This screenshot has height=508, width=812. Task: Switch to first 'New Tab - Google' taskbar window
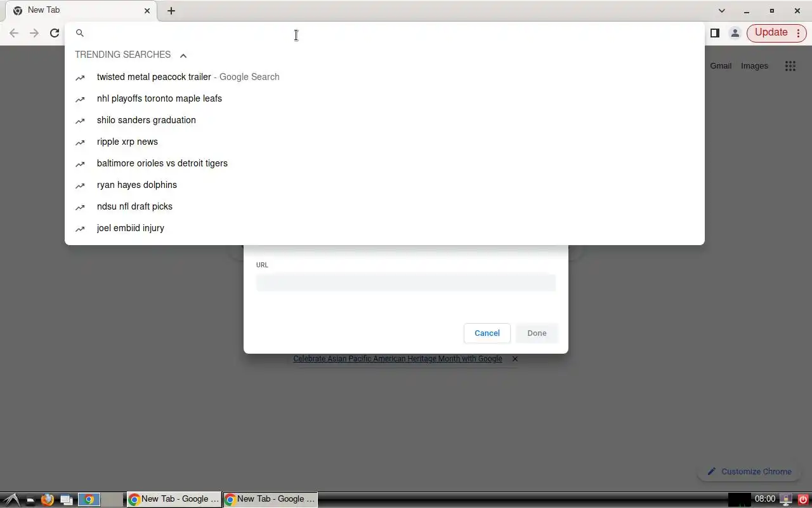click(174, 500)
